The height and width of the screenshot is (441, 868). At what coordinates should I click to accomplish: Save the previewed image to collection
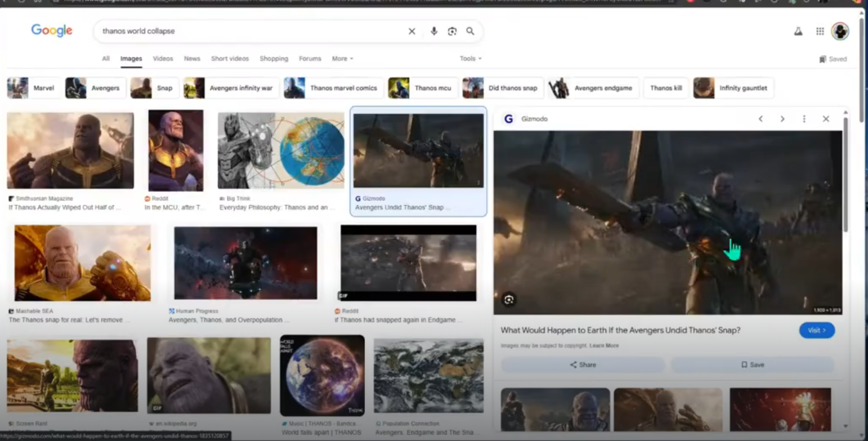(x=752, y=365)
